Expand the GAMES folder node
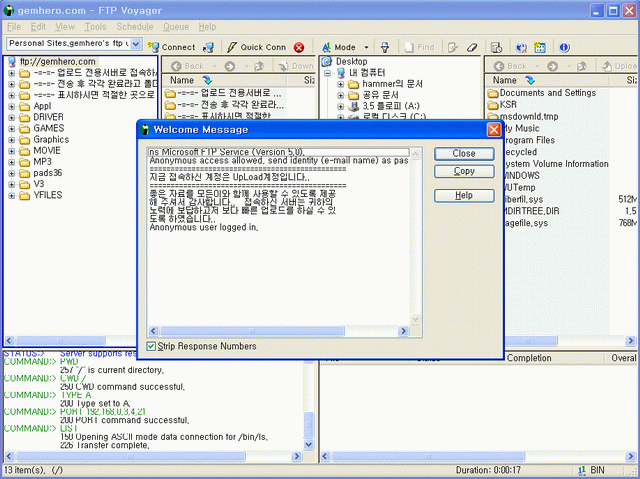Image resolution: width=640 pixels, height=479 pixels. pyautogui.click(x=11, y=129)
